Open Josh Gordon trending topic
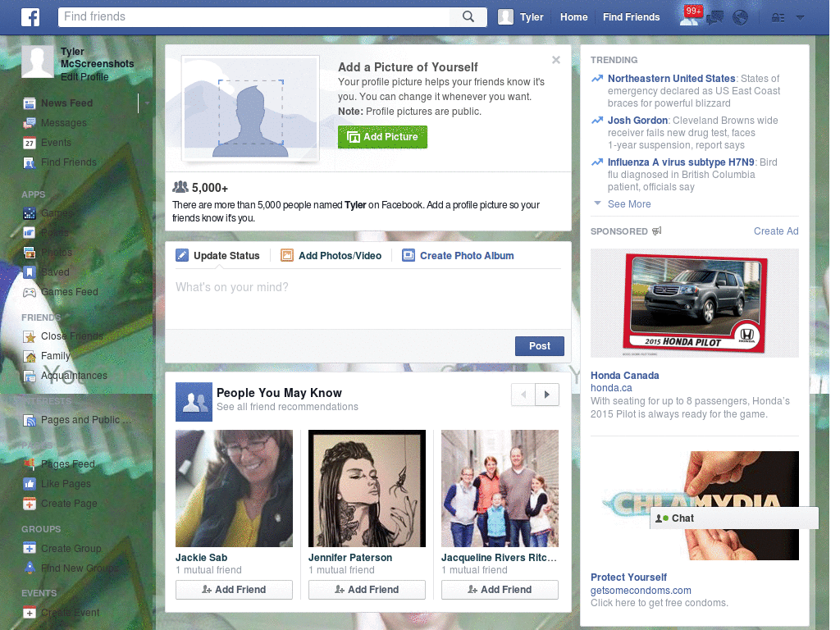840x630 pixels. click(x=637, y=121)
